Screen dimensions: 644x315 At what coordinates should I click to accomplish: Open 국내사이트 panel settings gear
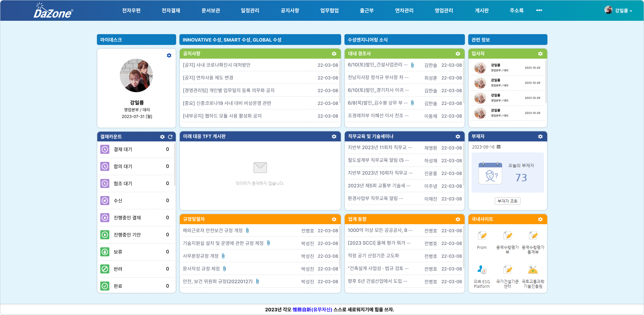point(540,219)
